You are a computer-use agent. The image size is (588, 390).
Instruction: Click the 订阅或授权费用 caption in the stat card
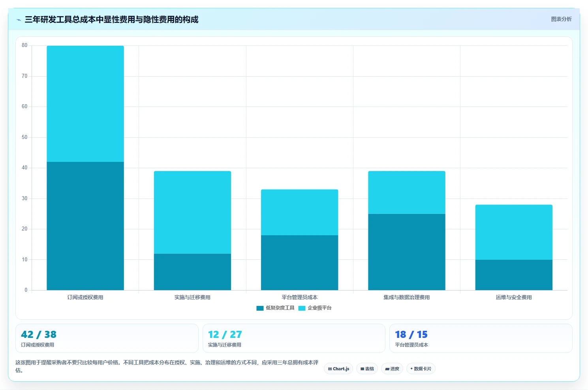tap(38, 345)
